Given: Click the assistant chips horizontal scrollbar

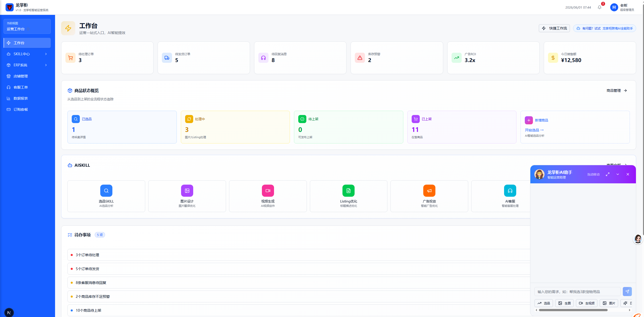Looking at the screenshot, I should coord(573,310).
